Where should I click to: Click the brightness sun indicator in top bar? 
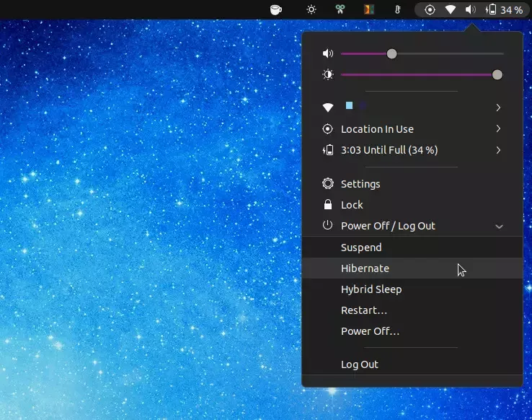[x=311, y=9]
